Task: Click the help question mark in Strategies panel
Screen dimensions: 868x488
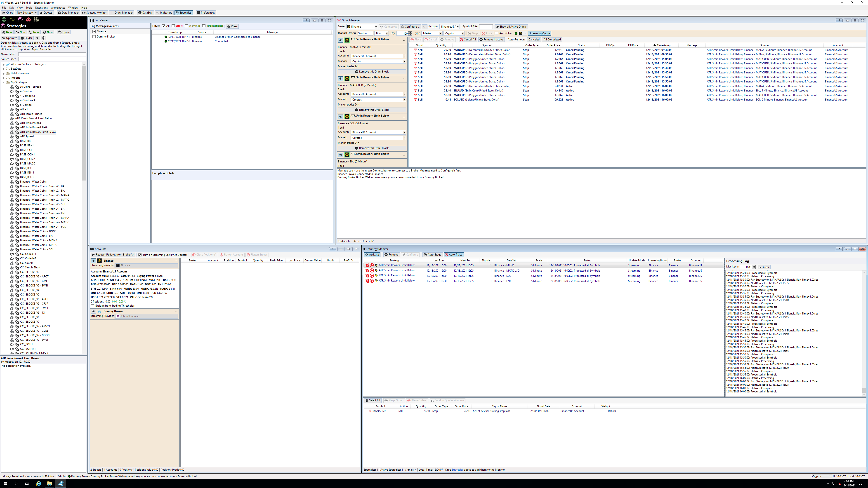Action: click(x=43, y=38)
